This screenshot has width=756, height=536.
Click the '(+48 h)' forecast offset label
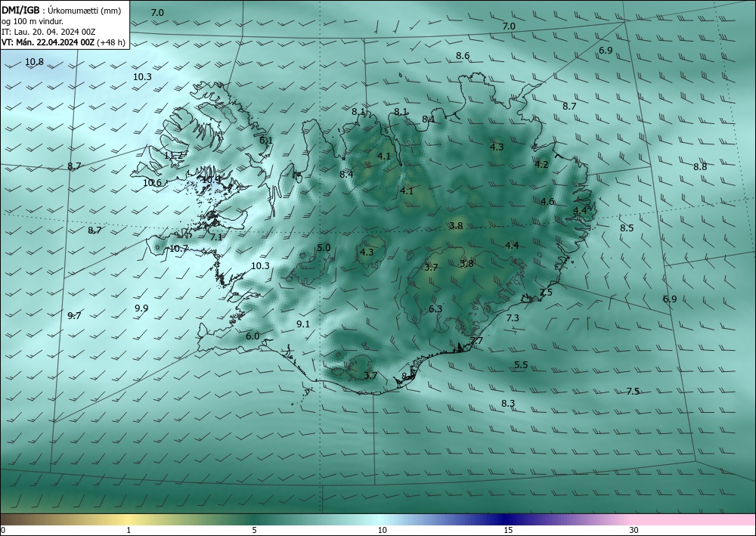coord(111,42)
